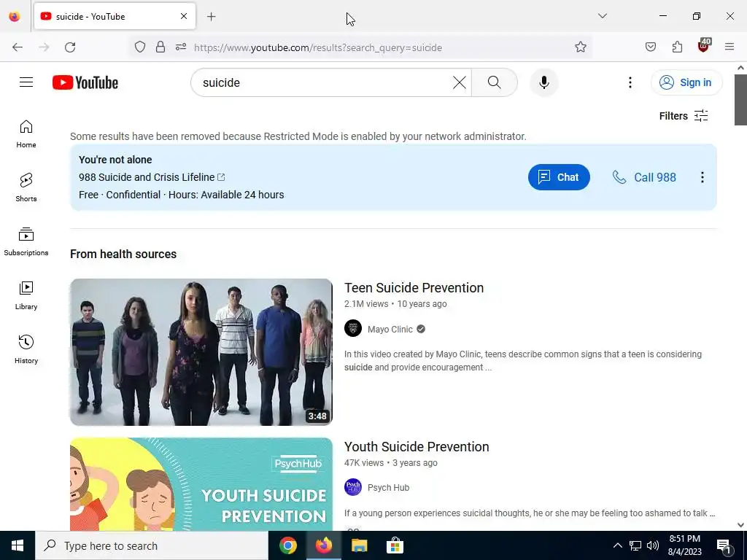Clear the search box with the X

(460, 82)
